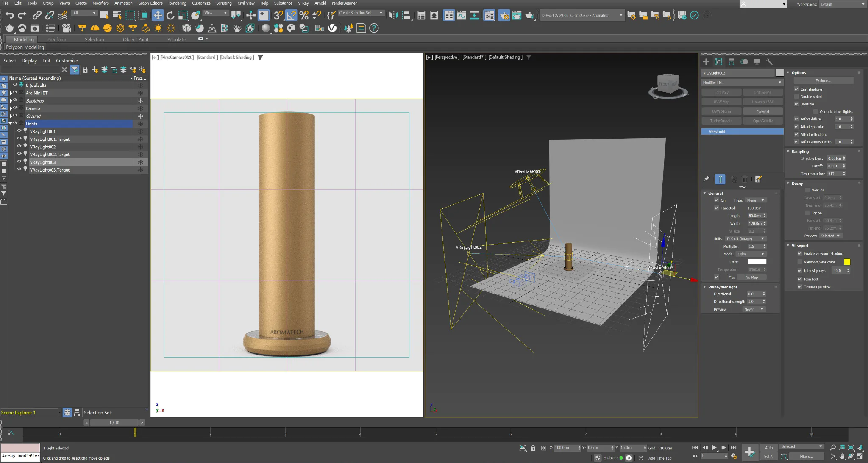The image size is (868, 463).
Task: Click Configure Modifier Sets icon
Action: pos(758,179)
